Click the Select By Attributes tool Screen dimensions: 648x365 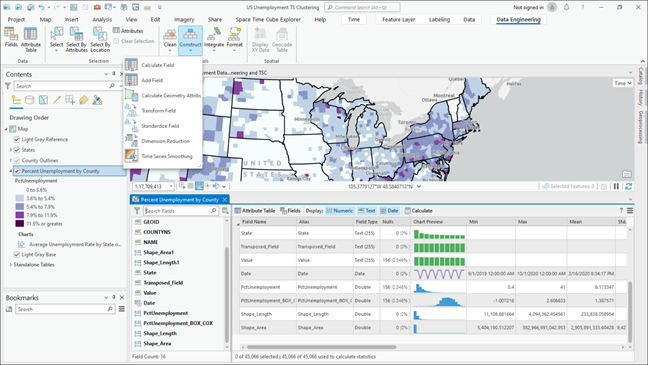point(76,40)
